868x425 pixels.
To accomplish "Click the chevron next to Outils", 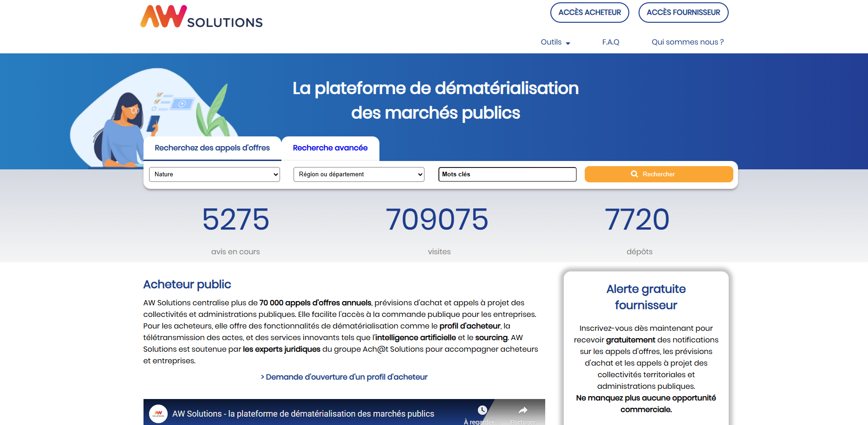I will [x=568, y=43].
